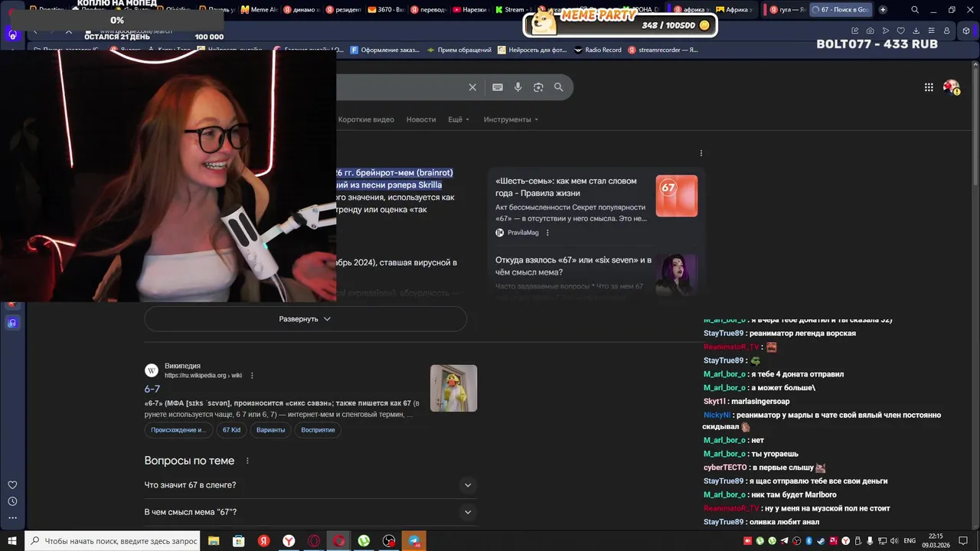Open the Google apps grid
Viewport: 980px width, 551px height.
point(929,87)
